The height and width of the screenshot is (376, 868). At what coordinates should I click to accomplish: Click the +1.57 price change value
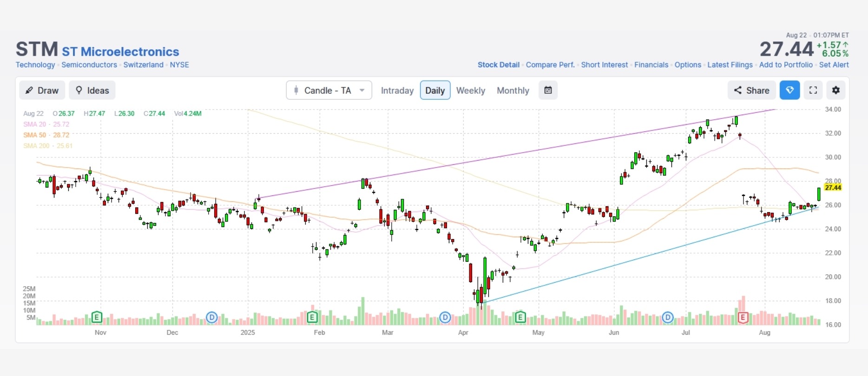click(x=833, y=45)
